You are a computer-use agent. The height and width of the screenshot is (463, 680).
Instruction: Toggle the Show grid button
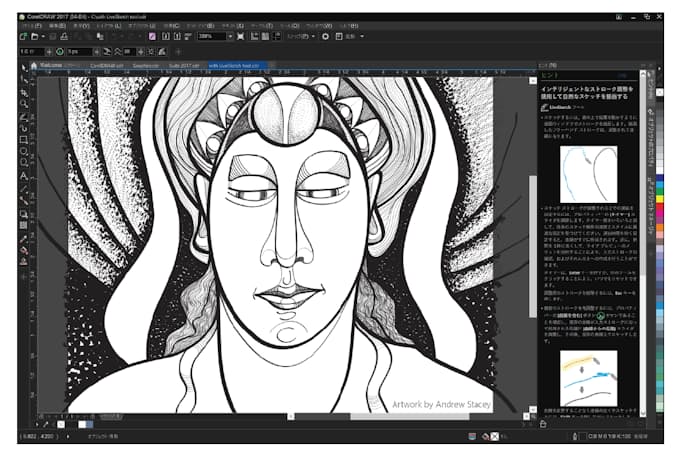(265, 36)
